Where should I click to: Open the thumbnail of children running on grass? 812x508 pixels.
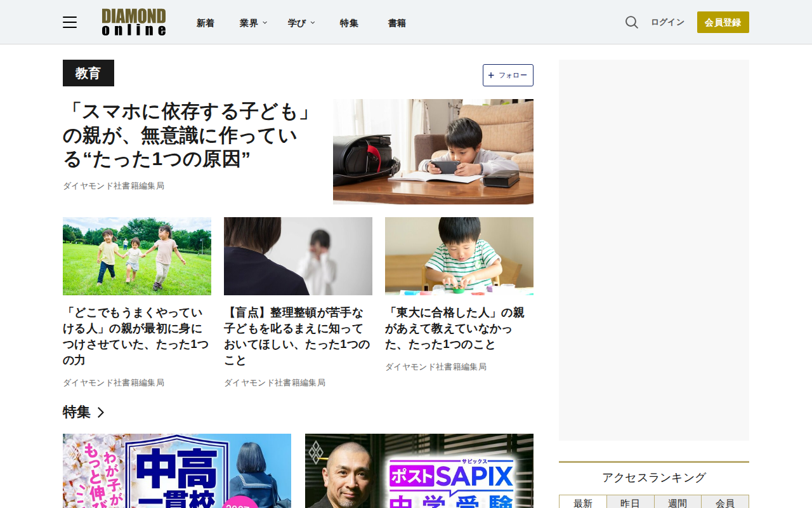[137, 256]
